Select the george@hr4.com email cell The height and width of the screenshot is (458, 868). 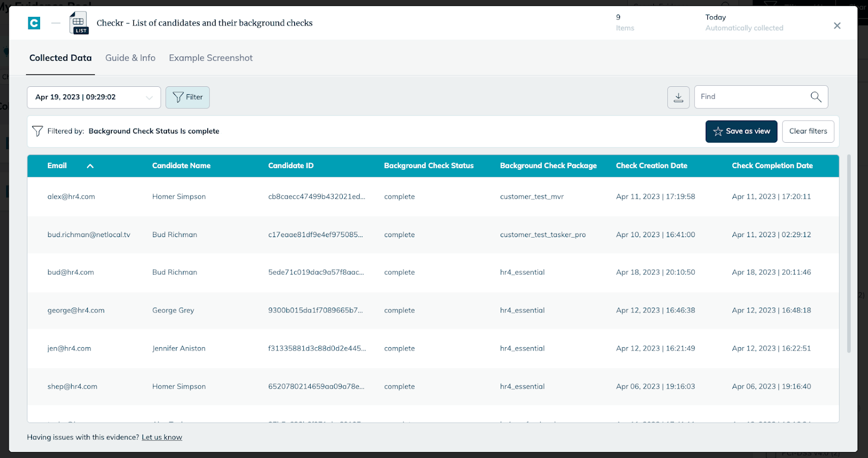[x=76, y=310]
